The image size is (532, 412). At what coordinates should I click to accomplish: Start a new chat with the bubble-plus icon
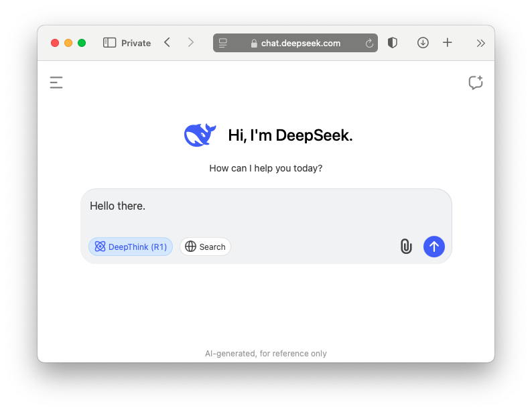[475, 82]
